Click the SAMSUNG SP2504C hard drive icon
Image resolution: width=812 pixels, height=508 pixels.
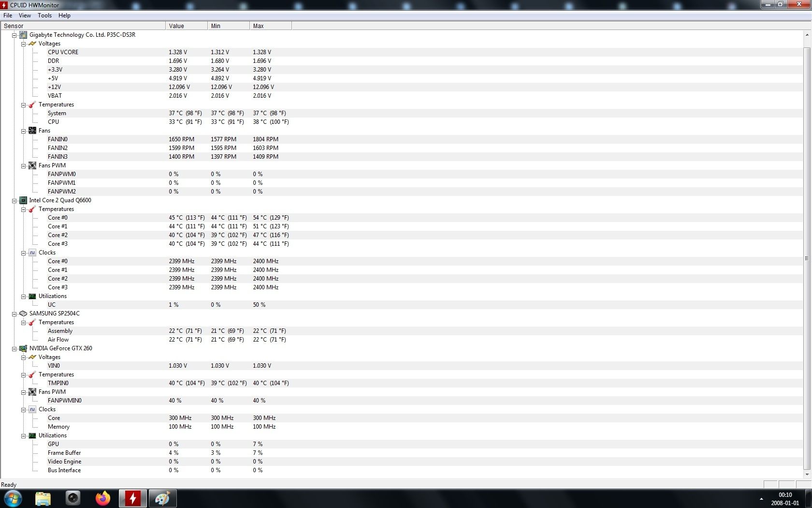click(23, 314)
